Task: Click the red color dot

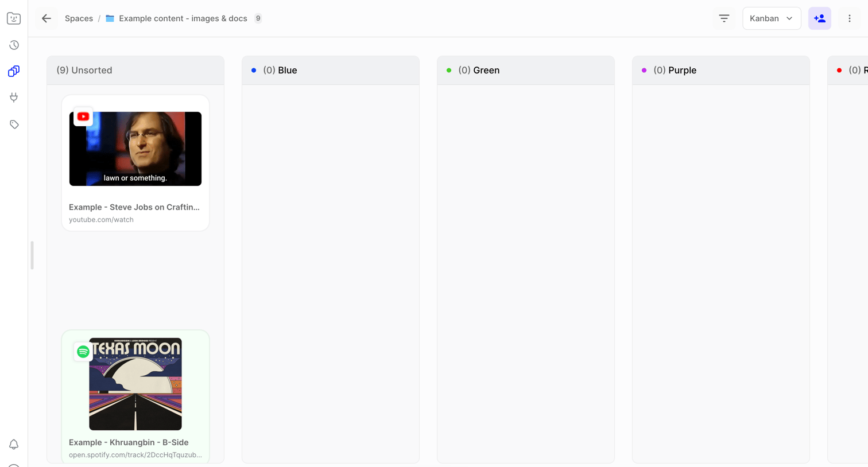Action: (839, 70)
